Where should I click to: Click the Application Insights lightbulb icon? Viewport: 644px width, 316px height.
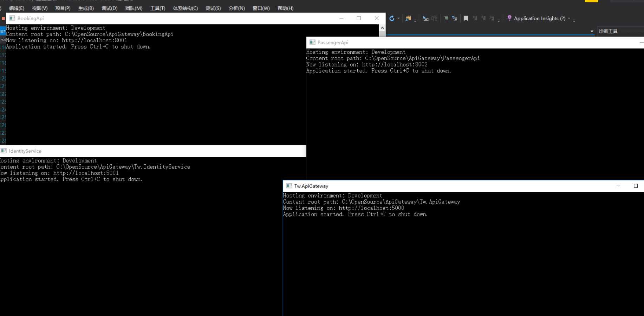point(509,18)
